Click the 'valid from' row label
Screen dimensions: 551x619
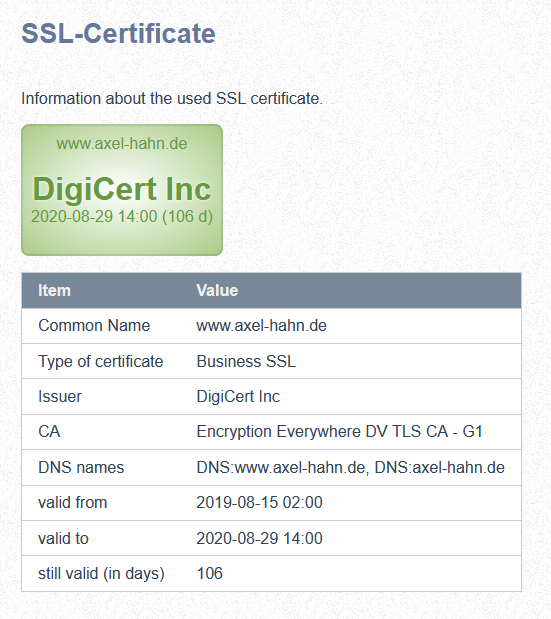point(73,503)
